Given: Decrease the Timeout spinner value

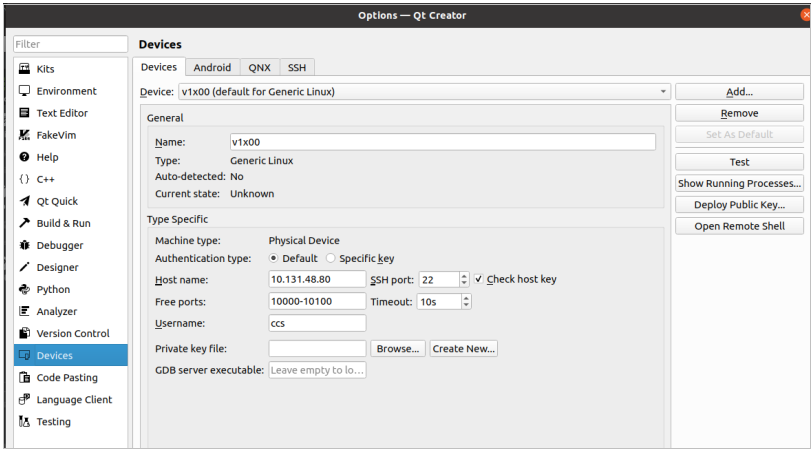Looking at the screenshot, I should [466, 305].
